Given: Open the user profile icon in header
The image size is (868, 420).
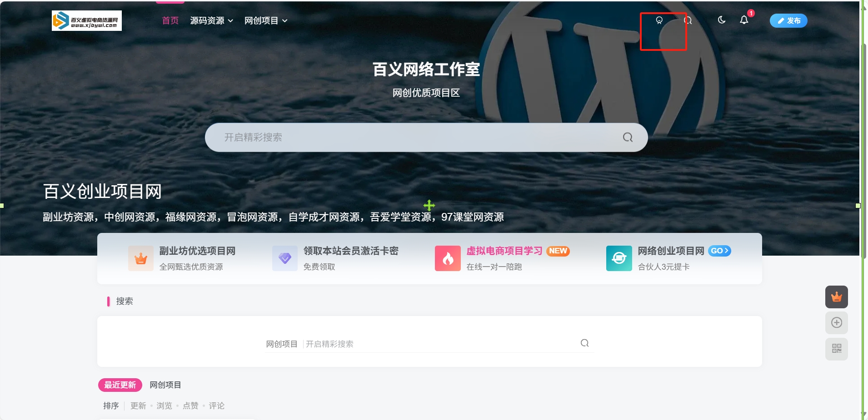Looking at the screenshot, I should click(x=659, y=20).
